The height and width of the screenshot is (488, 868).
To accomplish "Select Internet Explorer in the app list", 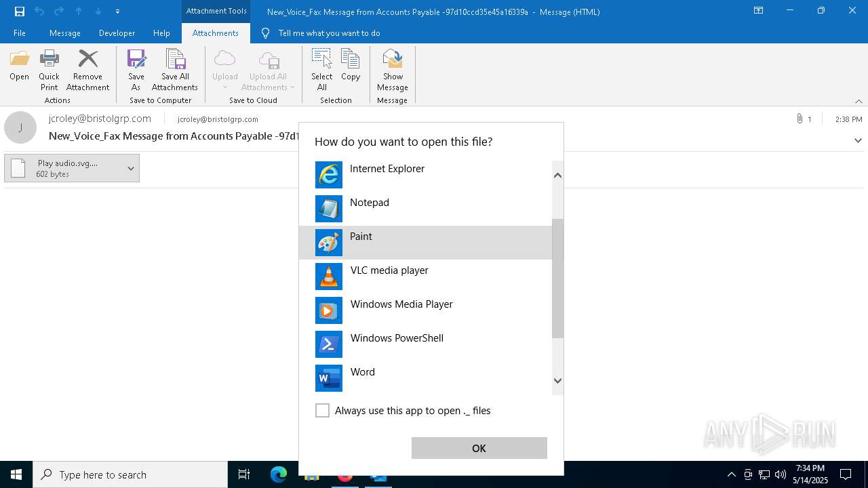I will [x=425, y=175].
